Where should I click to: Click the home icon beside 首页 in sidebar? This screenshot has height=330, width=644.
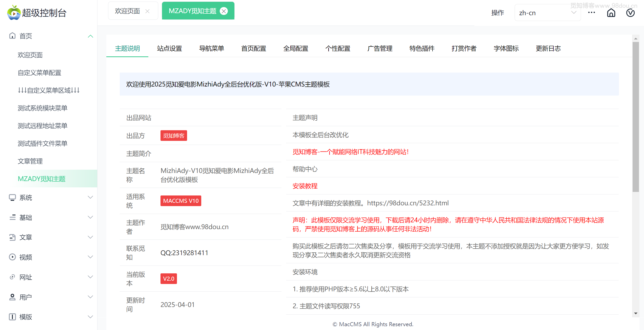coord(12,36)
